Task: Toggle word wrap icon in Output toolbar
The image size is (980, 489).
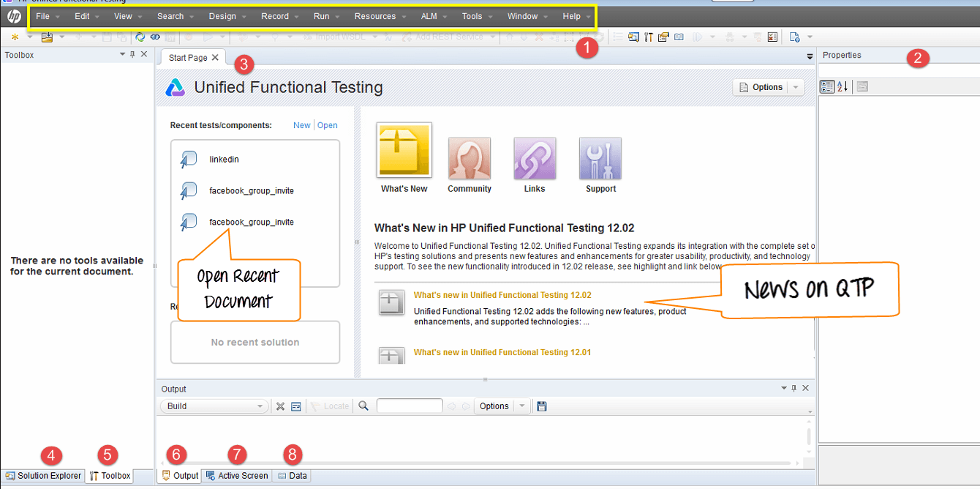Action: (296, 406)
